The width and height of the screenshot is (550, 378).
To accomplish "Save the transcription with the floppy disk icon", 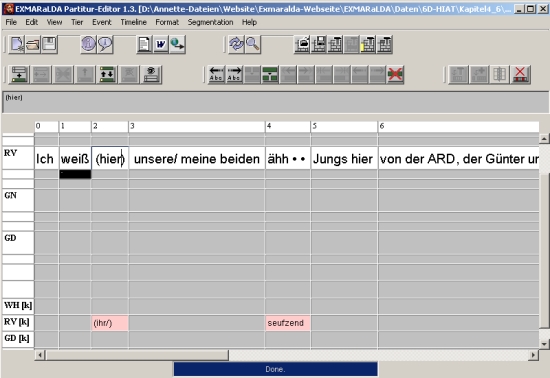I will pyautogui.click(x=49, y=45).
